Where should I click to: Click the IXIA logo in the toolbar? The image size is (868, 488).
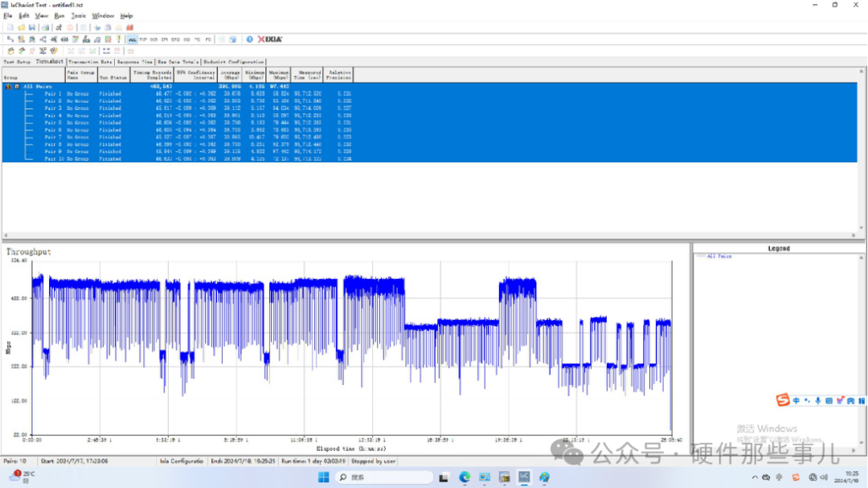270,39
